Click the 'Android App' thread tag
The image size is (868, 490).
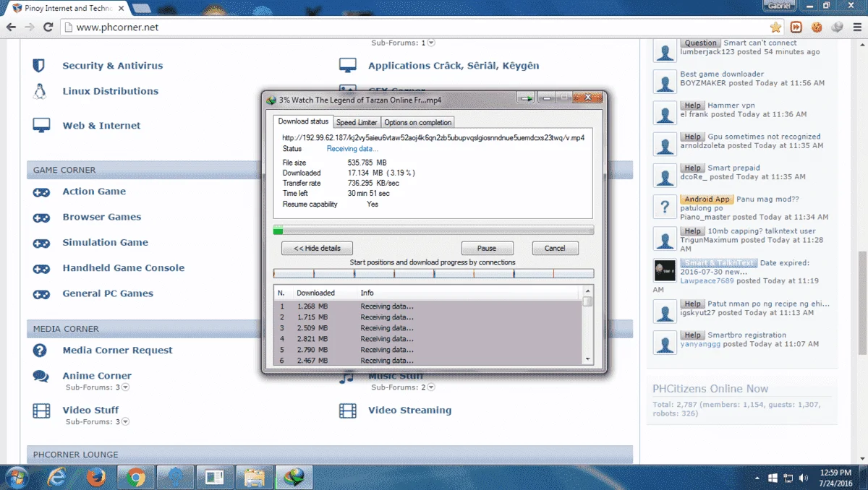point(707,199)
